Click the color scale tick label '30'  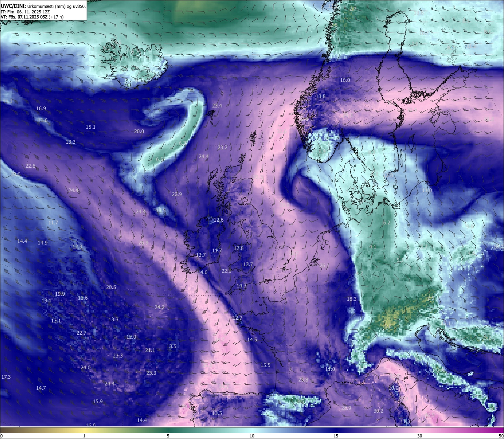(420, 436)
